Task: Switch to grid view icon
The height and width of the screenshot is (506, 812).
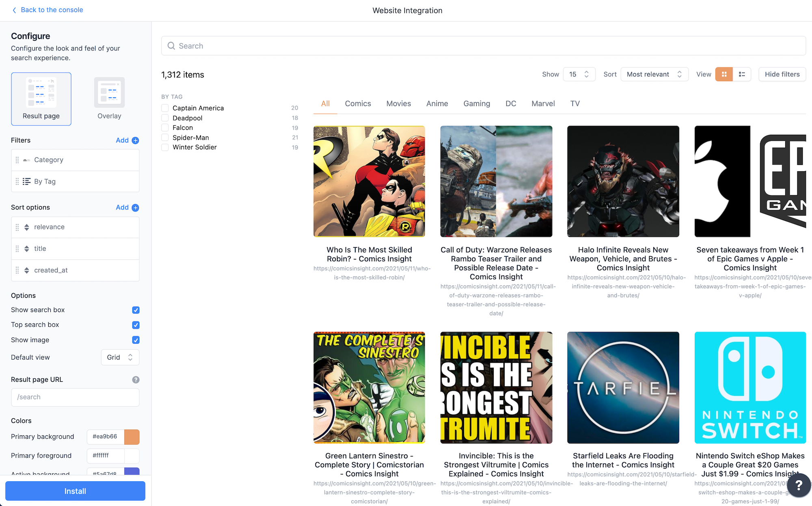Action: pos(724,74)
